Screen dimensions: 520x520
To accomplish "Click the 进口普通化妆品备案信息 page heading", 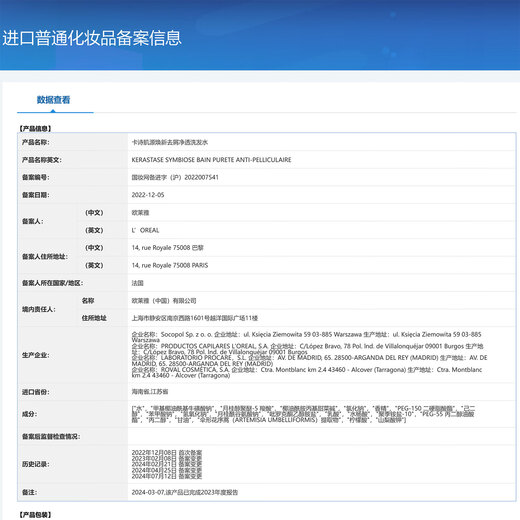I will click(x=92, y=38).
